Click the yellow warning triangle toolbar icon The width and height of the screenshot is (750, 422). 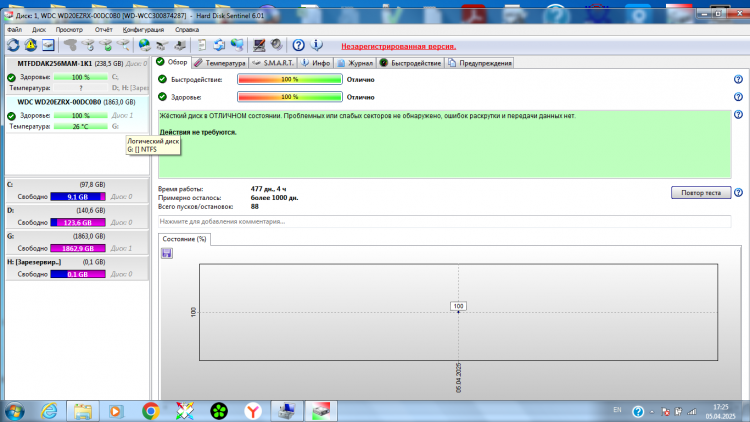pos(31,45)
